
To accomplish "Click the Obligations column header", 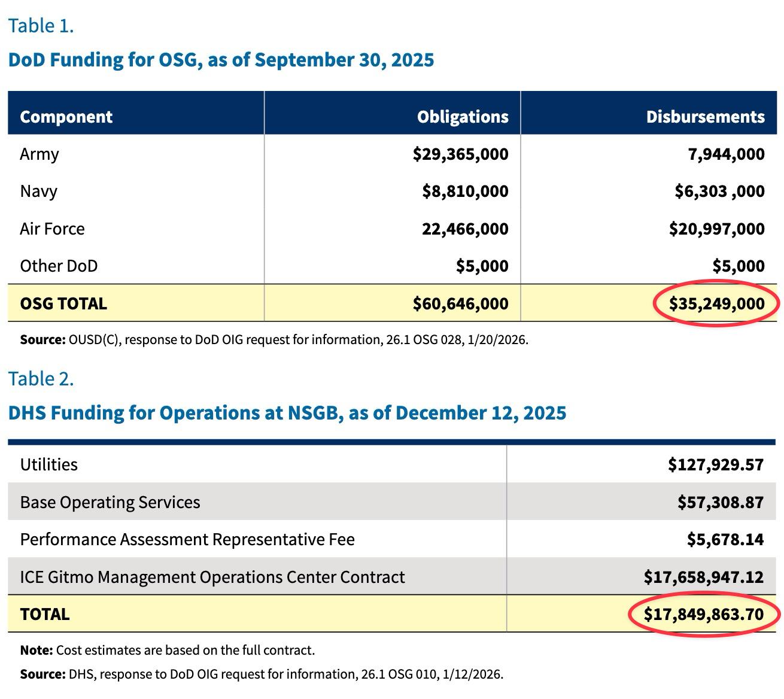I will point(463,116).
